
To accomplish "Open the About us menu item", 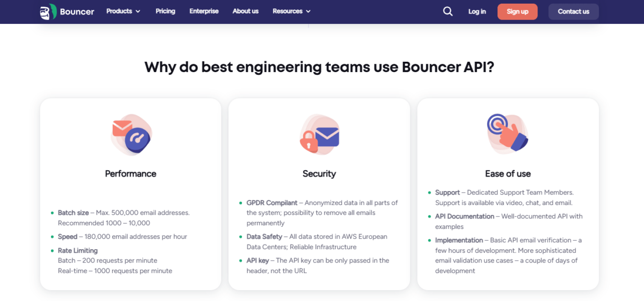I will pos(245,11).
